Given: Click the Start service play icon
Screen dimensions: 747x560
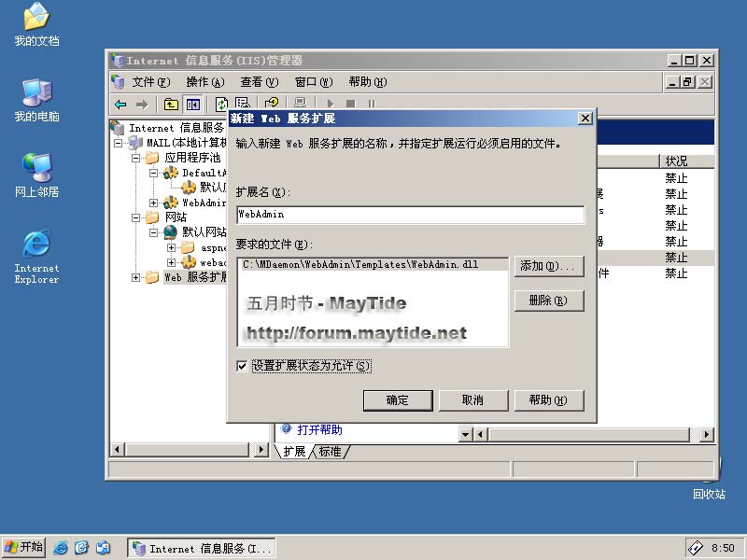Looking at the screenshot, I should click(331, 104).
